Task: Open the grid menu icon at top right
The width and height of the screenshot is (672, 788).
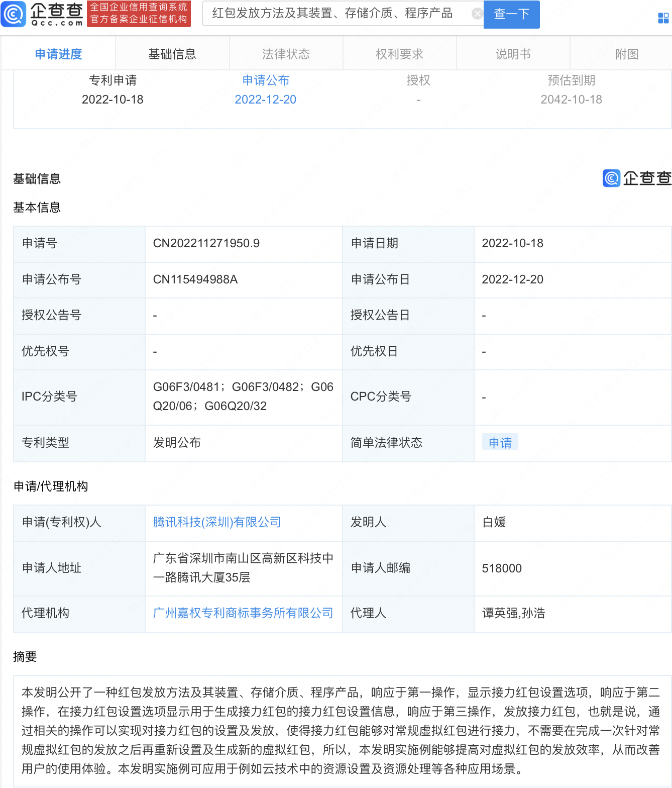Action: [663, 19]
